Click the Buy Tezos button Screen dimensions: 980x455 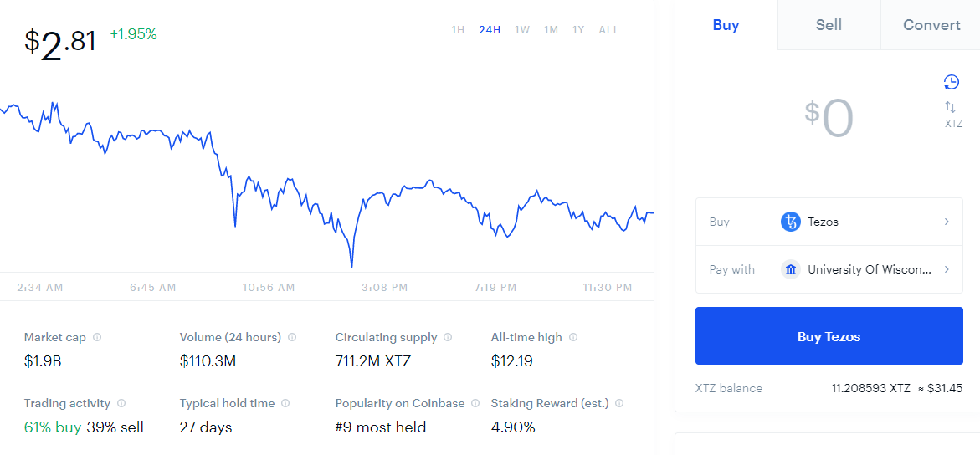pos(829,335)
